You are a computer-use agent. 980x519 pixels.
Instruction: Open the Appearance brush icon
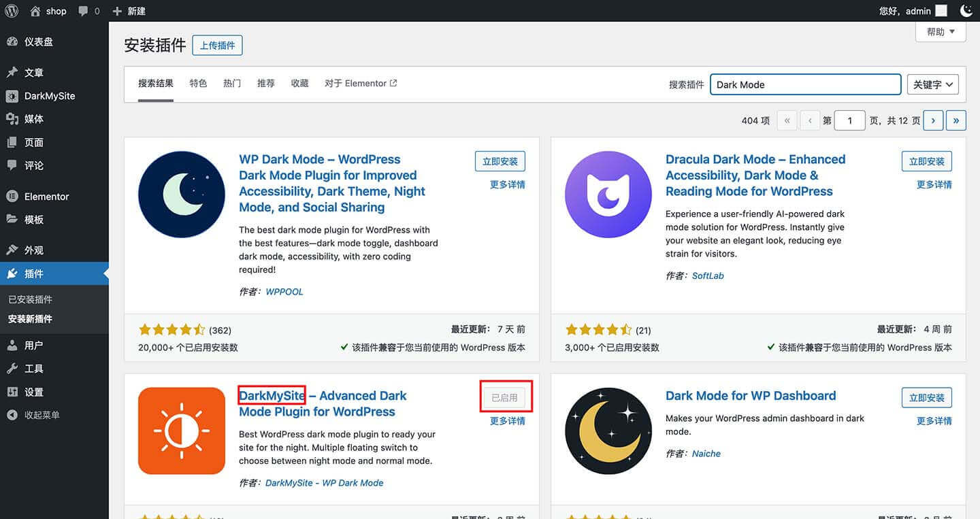click(12, 250)
